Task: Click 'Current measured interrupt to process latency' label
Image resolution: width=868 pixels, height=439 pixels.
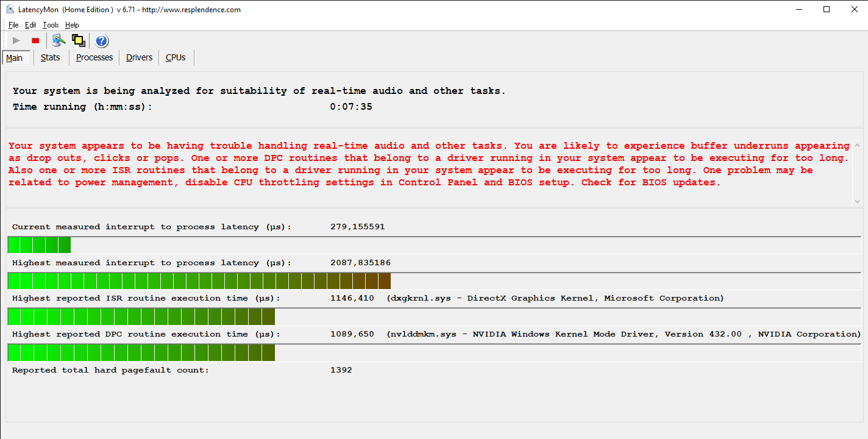Action: tap(152, 227)
